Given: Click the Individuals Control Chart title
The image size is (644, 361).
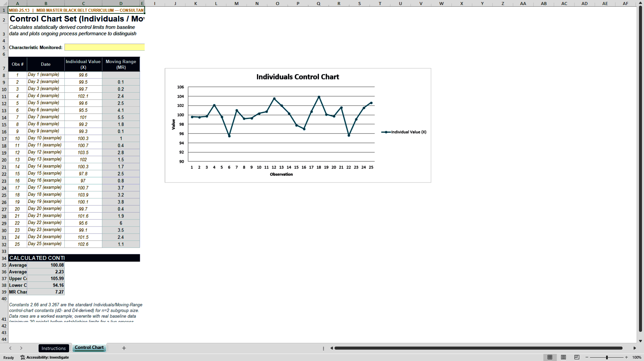Looking at the screenshot, I should 298,77.
